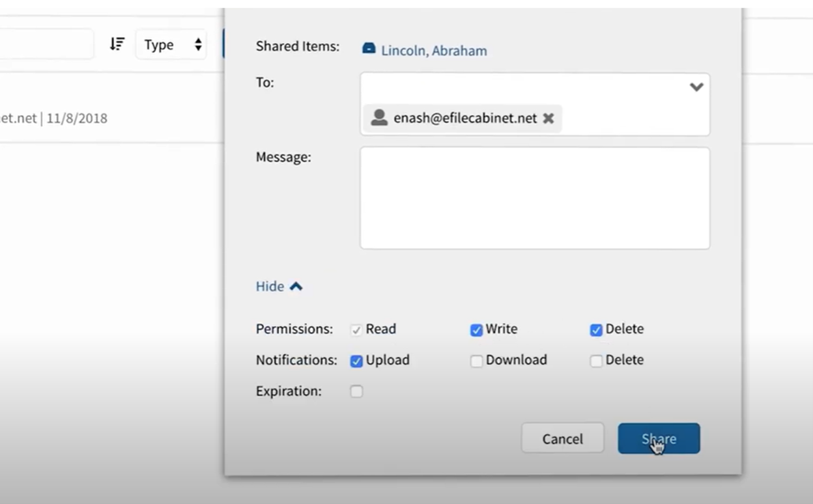The height and width of the screenshot is (504, 813).
Task: Uncheck the Write permission checkbox
Action: click(476, 330)
